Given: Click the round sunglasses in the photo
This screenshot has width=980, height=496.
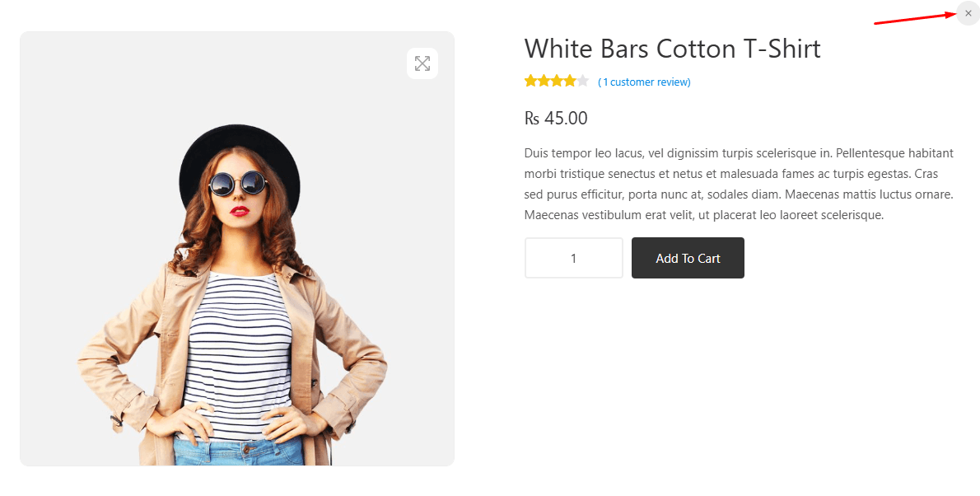Looking at the screenshot, I should 238,183.
